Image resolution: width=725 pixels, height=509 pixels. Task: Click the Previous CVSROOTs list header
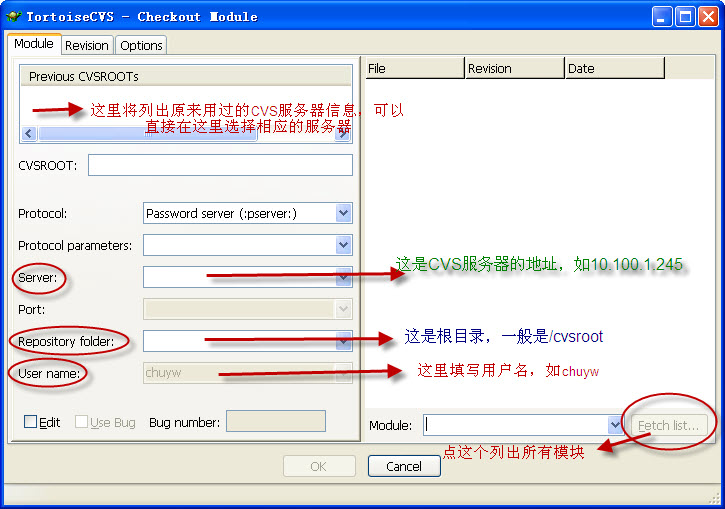pyautogui.click(x=185, y=76)
